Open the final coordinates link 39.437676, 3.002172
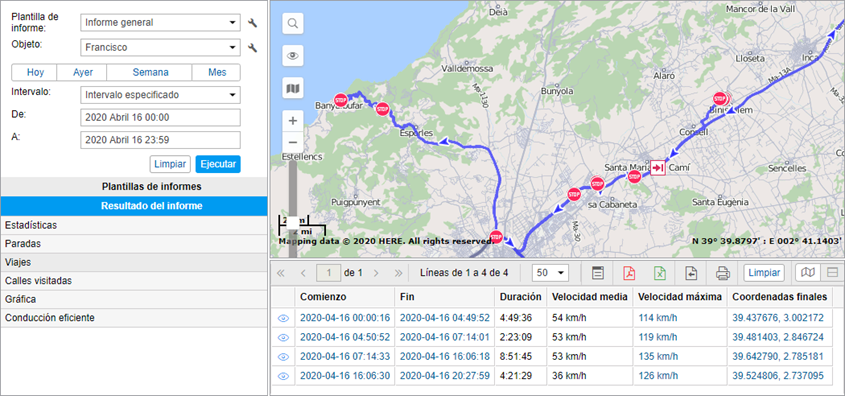Viewport: 845px width, 396px height. pos(778,318)
